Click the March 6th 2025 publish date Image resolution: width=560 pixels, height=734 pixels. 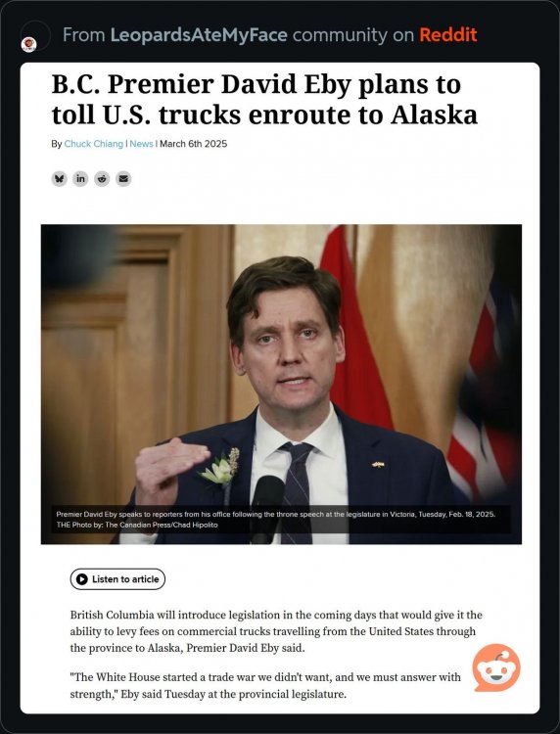click(194, 144)
